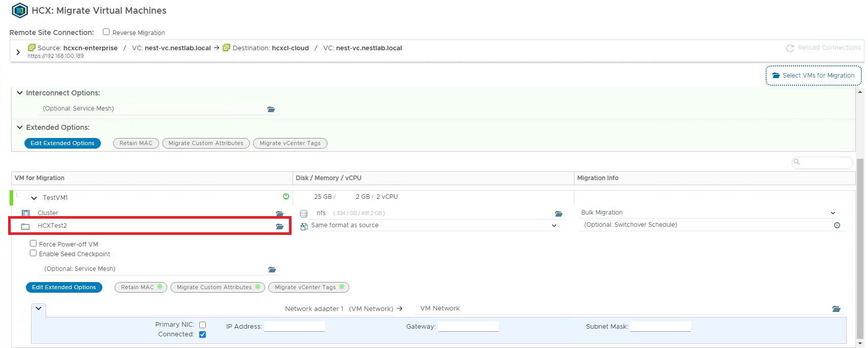Click the TestVM1 name text
The height and width of the screenshot is (348, 868).
pos(55,198)
